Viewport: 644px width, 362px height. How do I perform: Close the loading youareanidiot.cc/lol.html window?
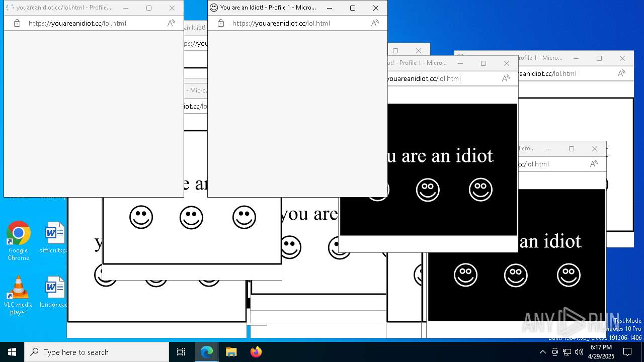pyautogui.click(x=172, y=8)
